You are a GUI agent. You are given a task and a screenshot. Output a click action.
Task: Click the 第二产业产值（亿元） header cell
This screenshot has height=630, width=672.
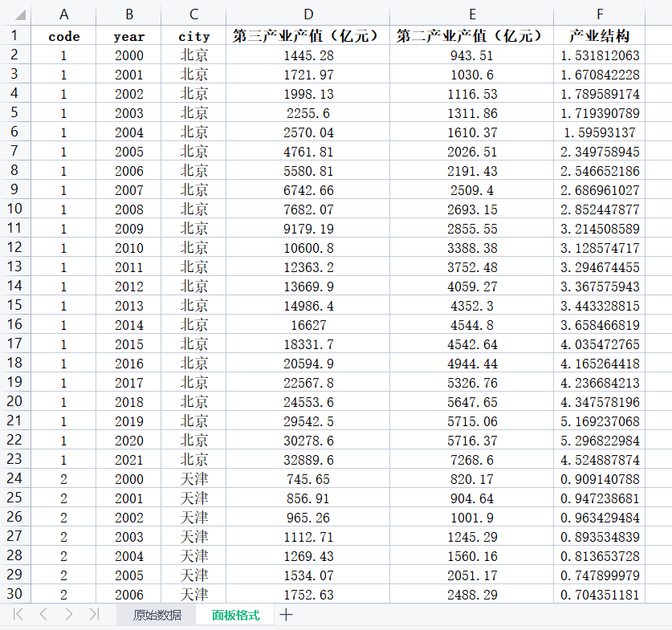click(472, 35)
